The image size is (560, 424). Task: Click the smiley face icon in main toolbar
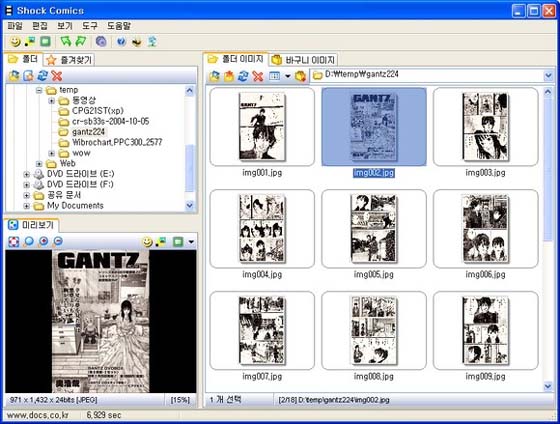15,41
